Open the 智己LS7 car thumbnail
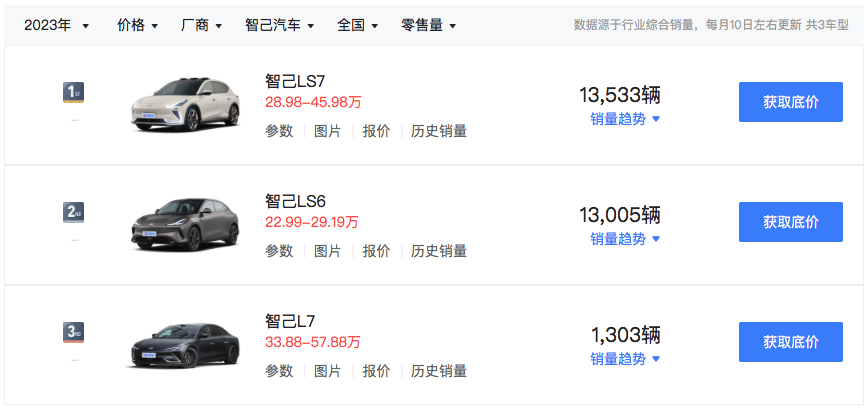 pyautogui.click(x=186, y=102)
